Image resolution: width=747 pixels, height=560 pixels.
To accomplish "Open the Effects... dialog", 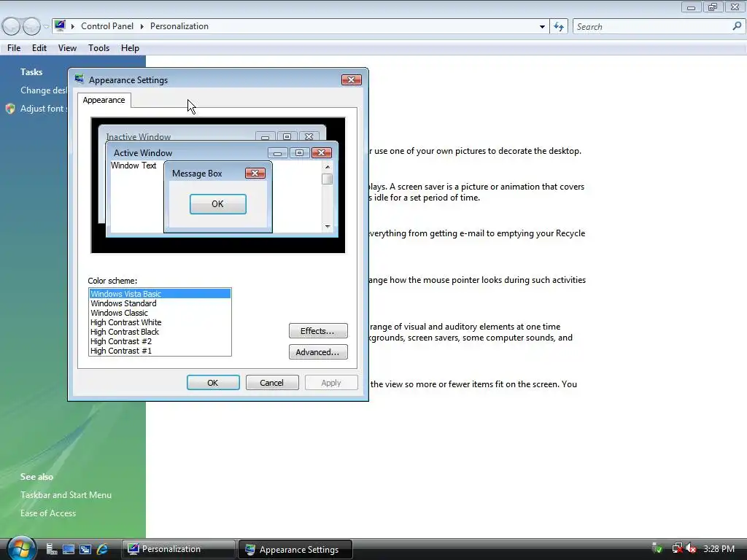I will coord(318,331).
